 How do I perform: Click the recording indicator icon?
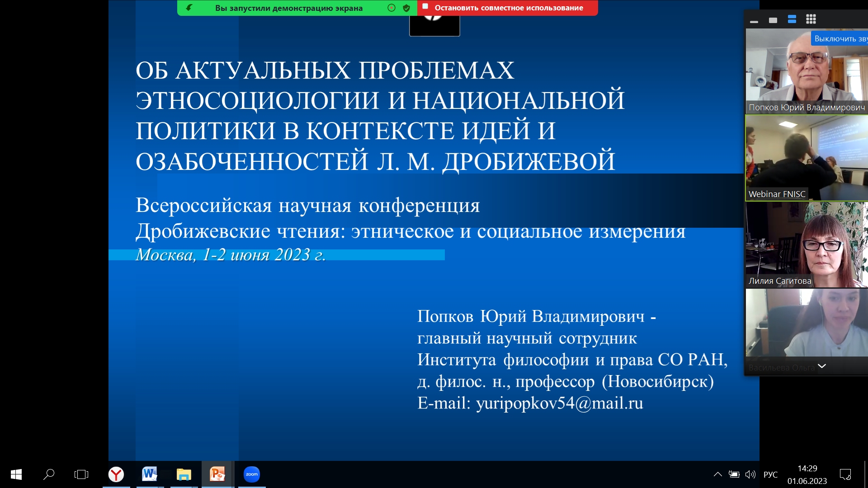pos(392,8)
